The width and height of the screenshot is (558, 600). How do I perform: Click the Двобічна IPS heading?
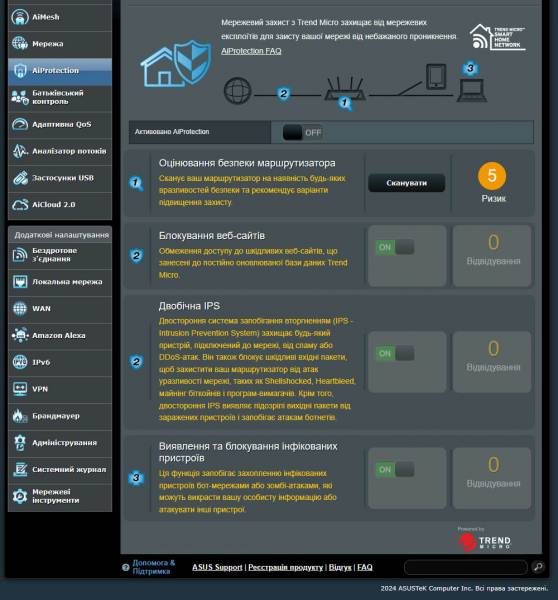pos(189,306)
